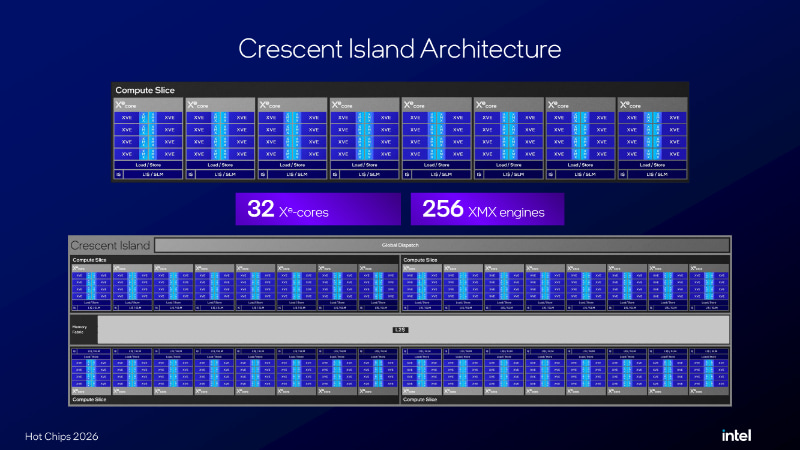Click upper-right Compute Slice label in chip diagram
Screen dimensions: 800x450
tap(420, 260)
